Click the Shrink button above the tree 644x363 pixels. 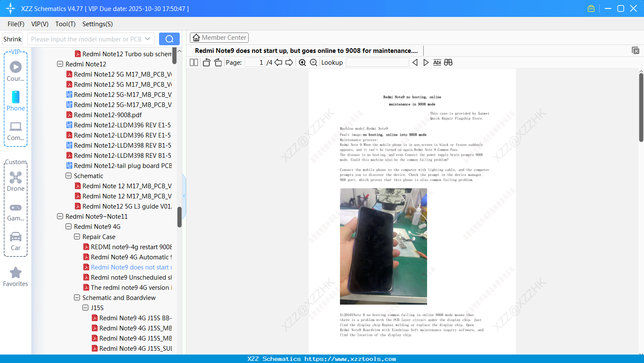tap(12, 39)
